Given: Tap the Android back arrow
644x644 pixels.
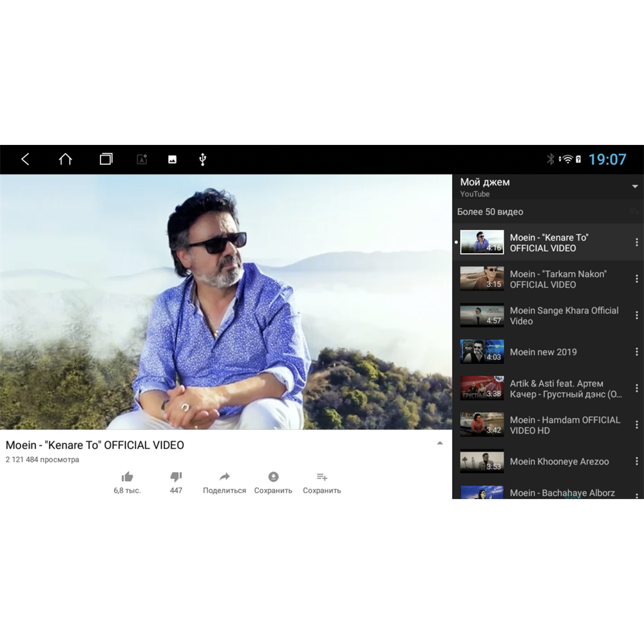Looking at the screenshot, I should (26, 159).
